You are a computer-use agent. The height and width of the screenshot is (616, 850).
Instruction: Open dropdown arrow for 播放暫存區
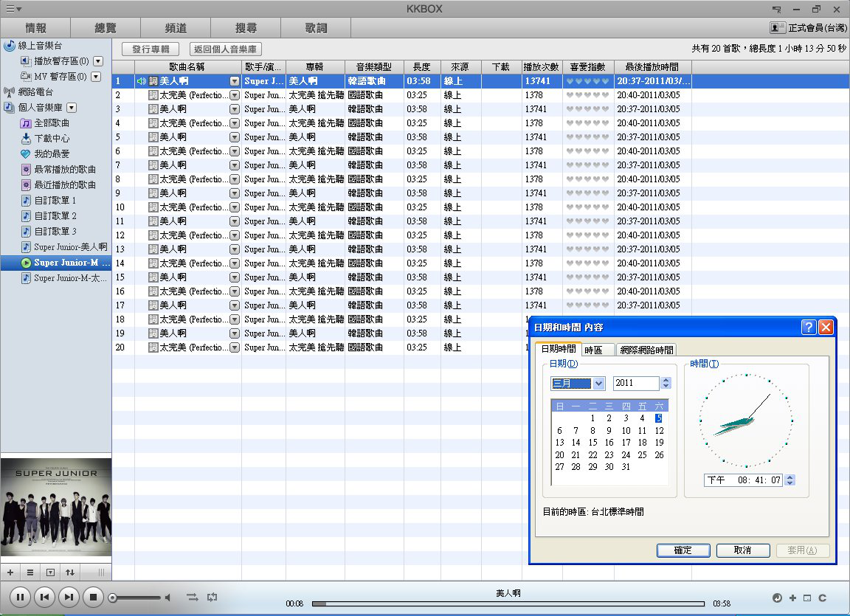[x=98, y=61]
